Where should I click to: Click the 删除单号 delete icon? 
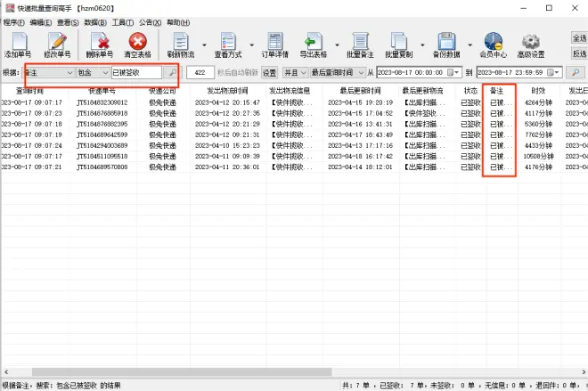[x=99, y=43]
